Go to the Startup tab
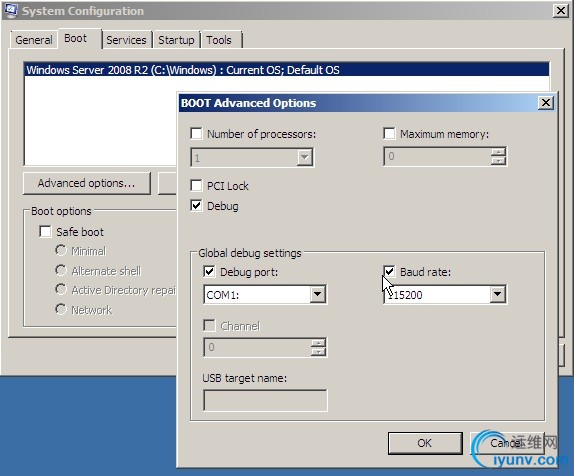The width and height of the screenshot is (574, 476). pos(176,40)
